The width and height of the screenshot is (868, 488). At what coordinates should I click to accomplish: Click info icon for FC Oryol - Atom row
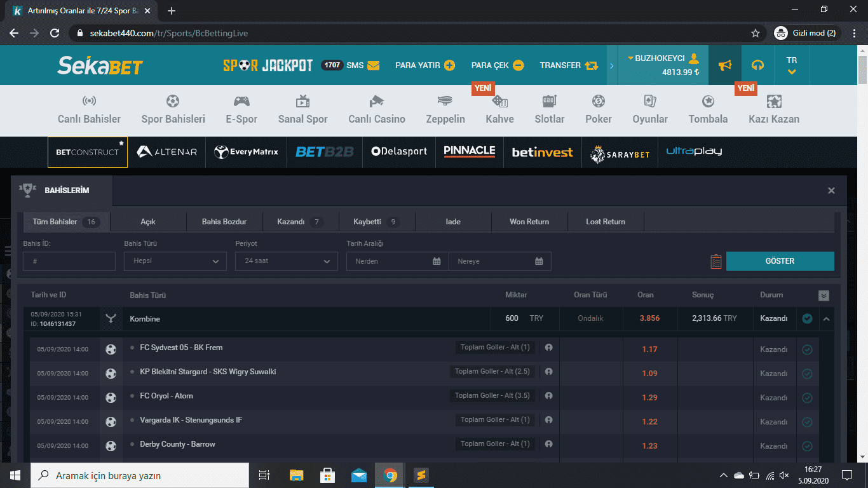coord(548,396)
